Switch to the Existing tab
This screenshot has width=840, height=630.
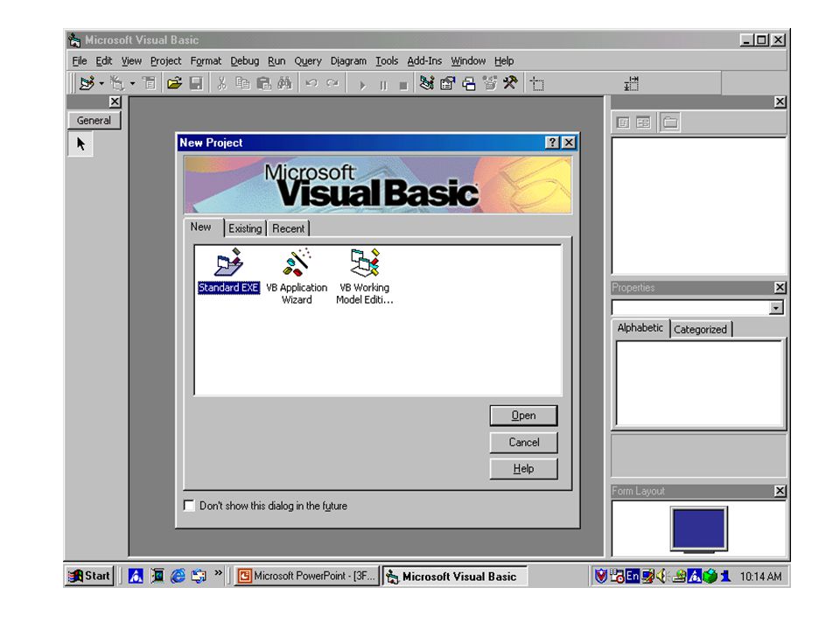[x=245, y=228]
